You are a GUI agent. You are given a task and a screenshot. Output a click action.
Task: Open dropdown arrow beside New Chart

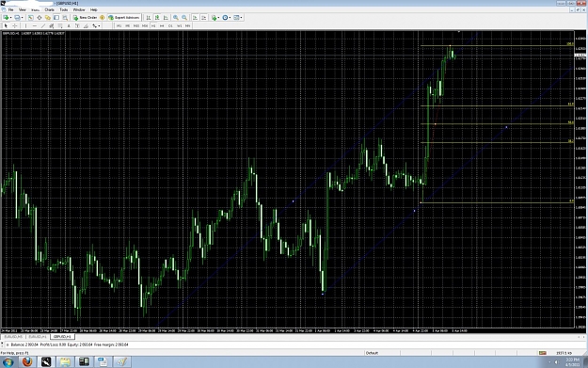tap(11, 18)
